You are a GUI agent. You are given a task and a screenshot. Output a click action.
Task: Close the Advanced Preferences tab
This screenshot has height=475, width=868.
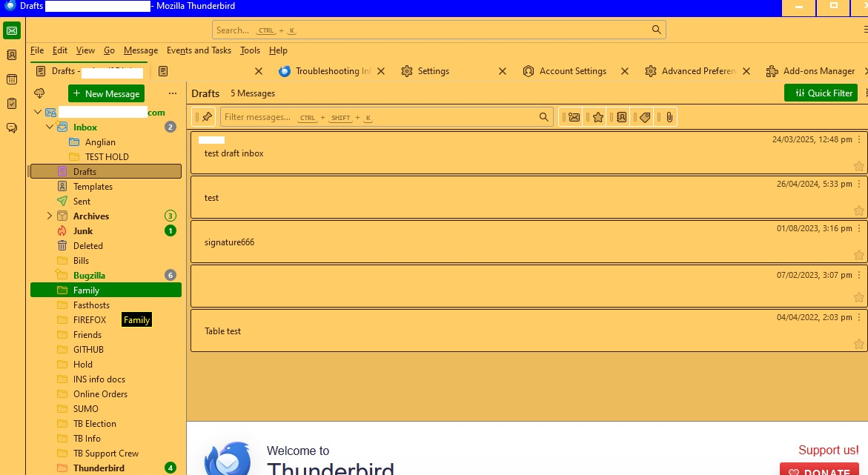(x=746, y=71)
